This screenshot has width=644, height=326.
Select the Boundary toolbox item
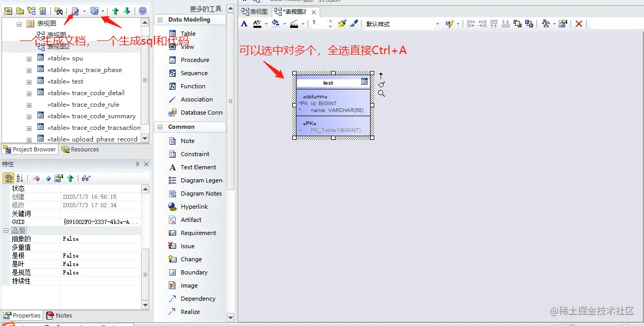pos(194,272)
